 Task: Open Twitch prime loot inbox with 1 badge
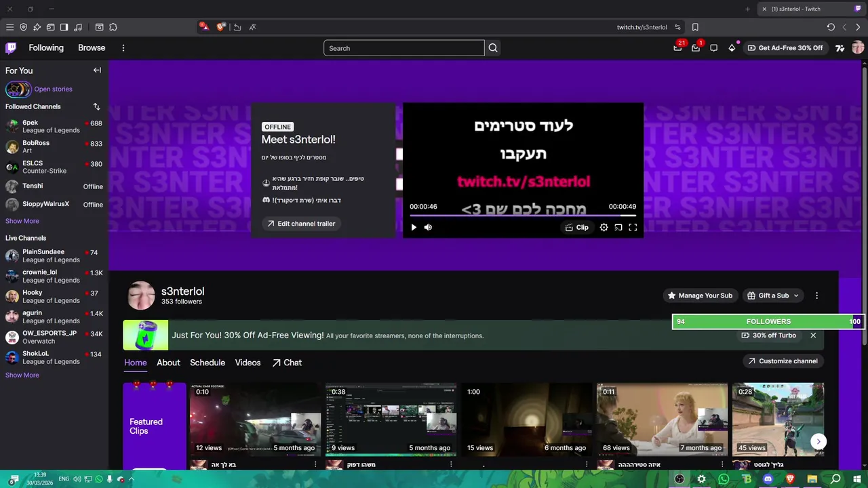[696, 47]
